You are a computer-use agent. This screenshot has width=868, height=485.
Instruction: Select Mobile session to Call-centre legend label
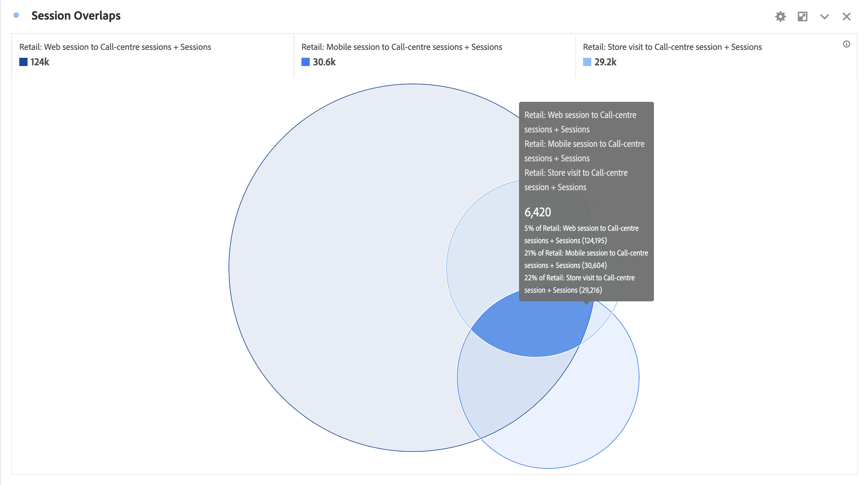coord(402,47)
